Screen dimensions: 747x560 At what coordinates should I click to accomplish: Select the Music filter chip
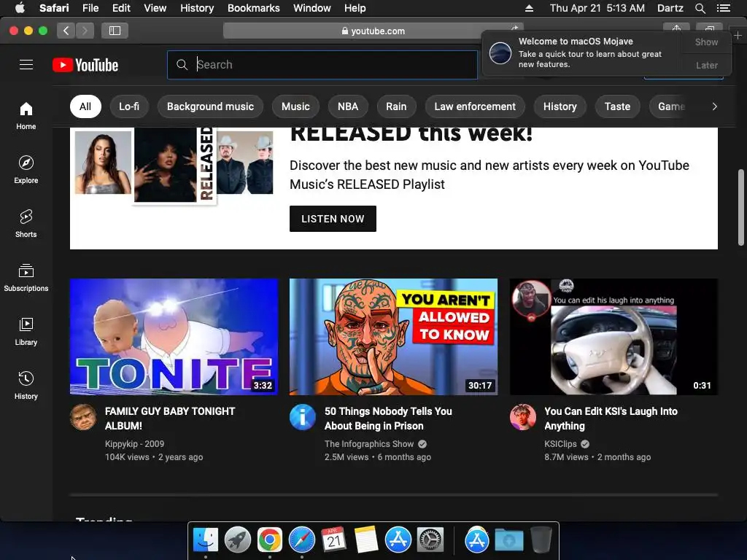coord(295,106)
